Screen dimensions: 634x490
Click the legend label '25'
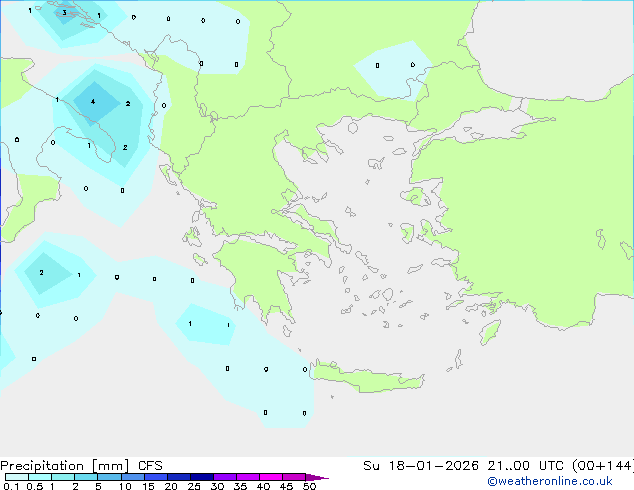[x=194, y=486]
